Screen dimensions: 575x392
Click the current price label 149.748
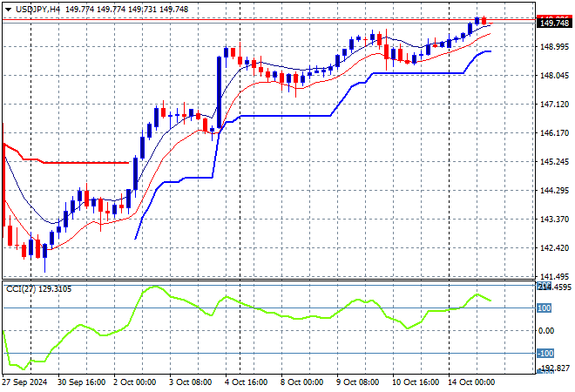coord(554,24)
